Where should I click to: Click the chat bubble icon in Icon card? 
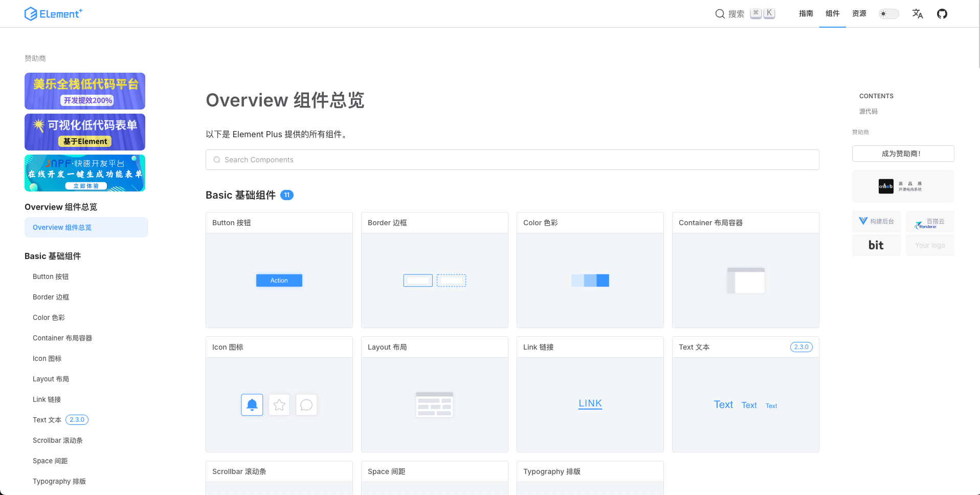click(x=306, y=405)
